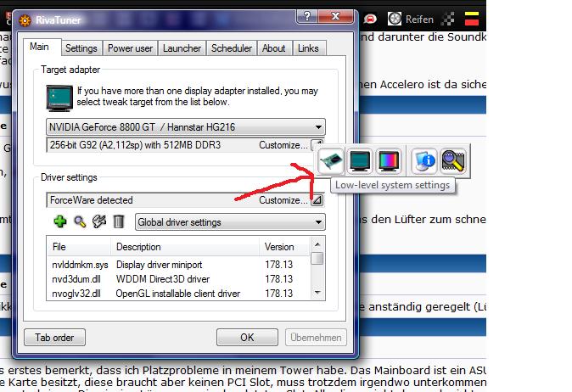Screen dimensions: 572x392
Task: Click the trash bin delete profile icon
Action: tap(119, 221)
